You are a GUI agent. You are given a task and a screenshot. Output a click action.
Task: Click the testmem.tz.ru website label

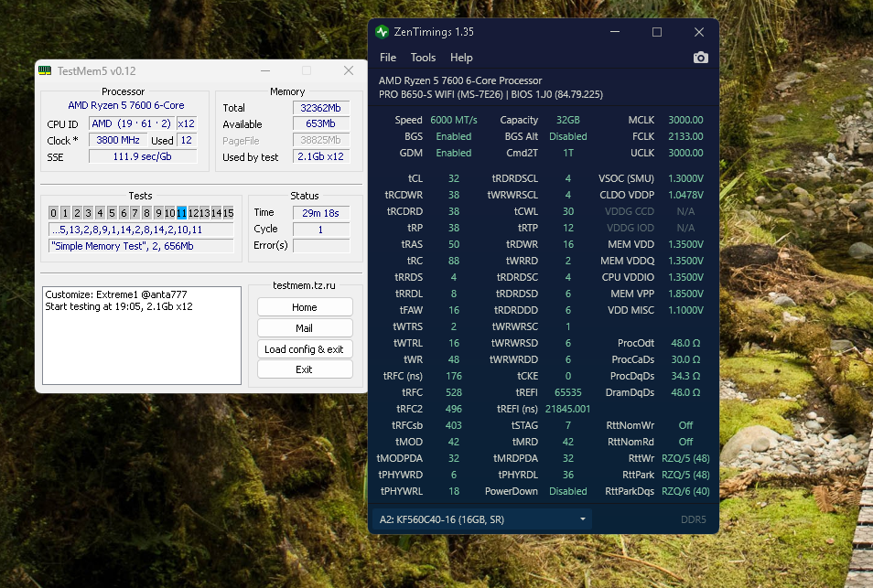(304, 286)
